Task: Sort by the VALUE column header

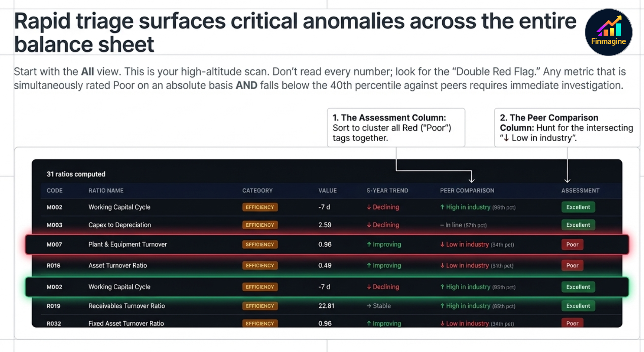Action: click(x=327, y=190)
